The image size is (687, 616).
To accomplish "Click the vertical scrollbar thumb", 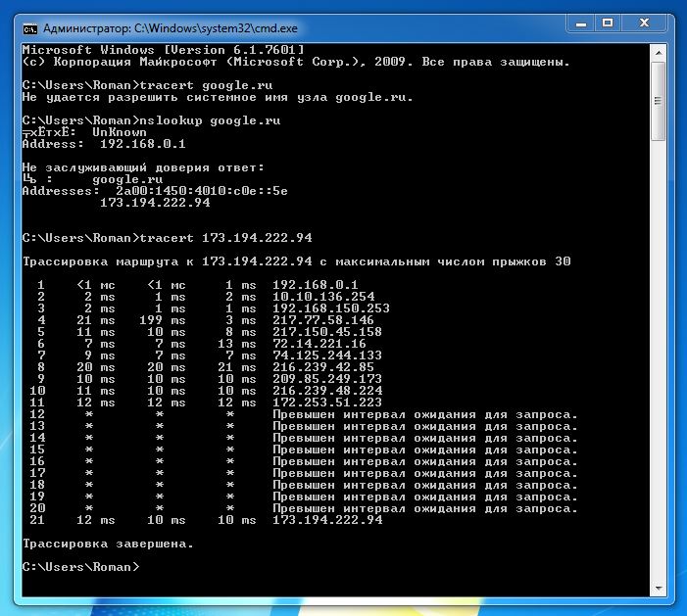I will [x=658, y=101].
